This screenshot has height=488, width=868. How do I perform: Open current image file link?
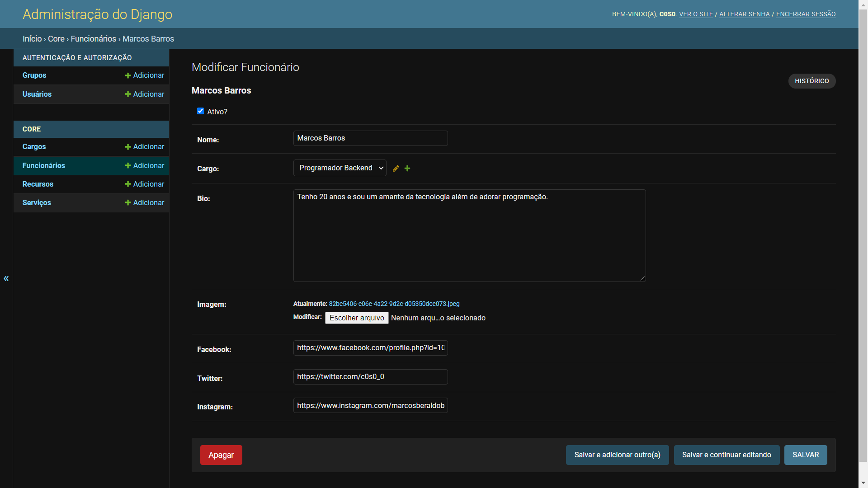pyautogui.click(x=394, y=304)
